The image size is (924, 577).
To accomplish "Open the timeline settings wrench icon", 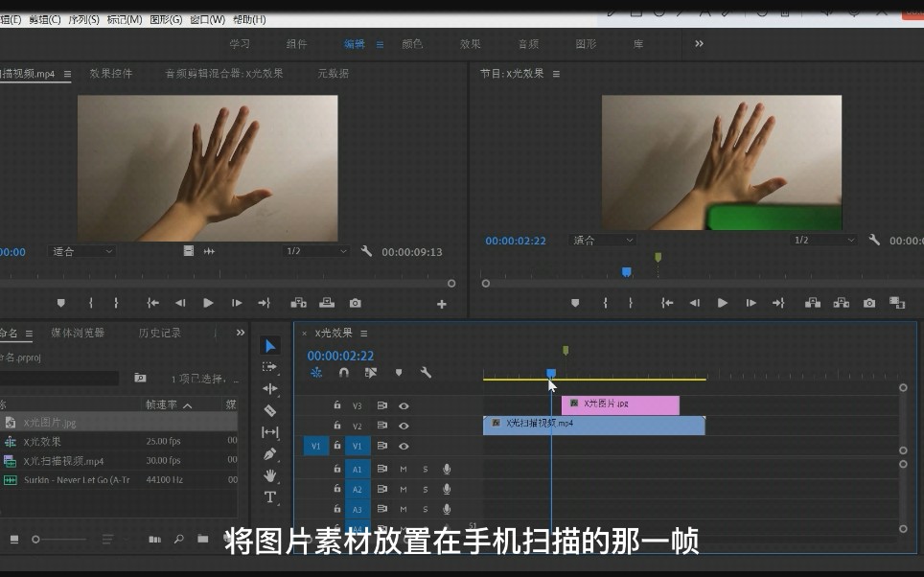I will [x=425, y=373].
